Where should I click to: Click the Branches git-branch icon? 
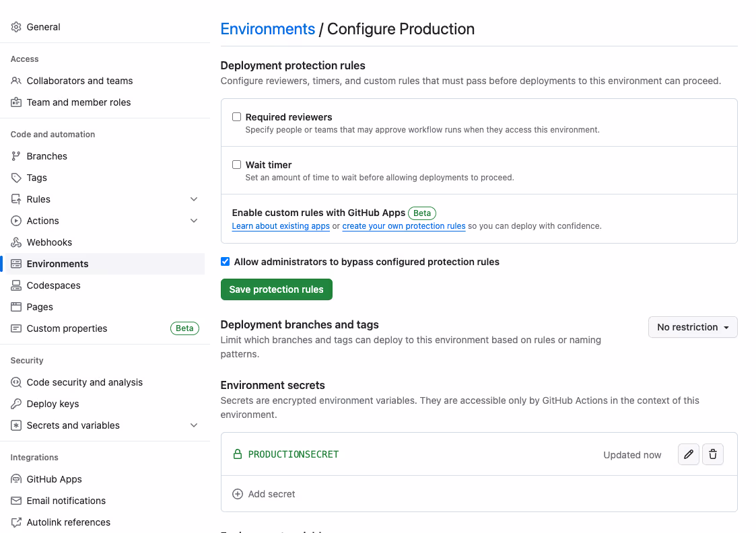point(16,156)
